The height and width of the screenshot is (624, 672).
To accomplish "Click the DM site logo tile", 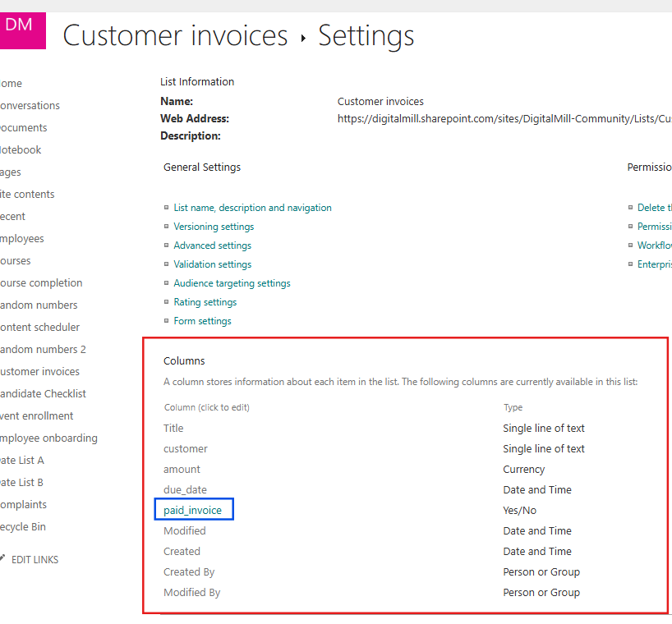I will 22,30.
